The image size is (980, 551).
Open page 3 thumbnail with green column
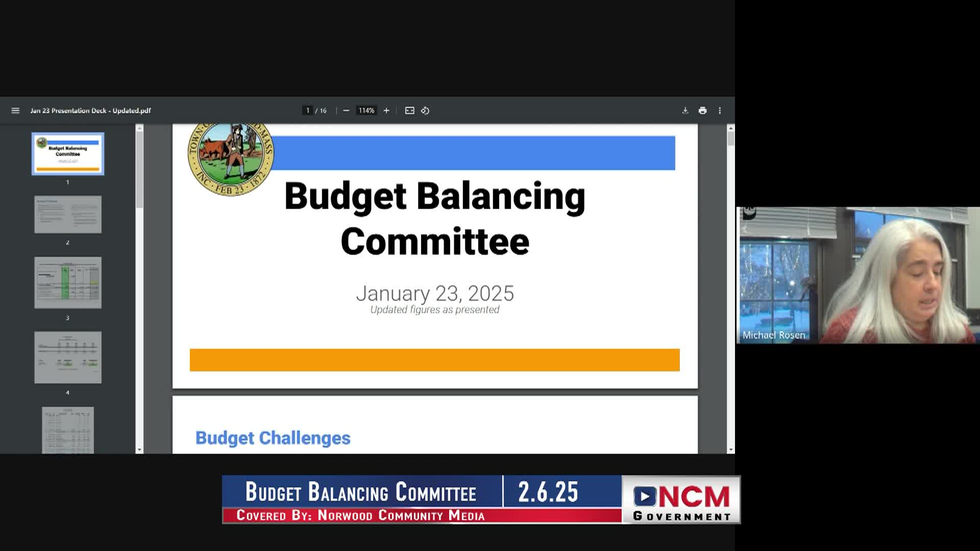[68, 283]
